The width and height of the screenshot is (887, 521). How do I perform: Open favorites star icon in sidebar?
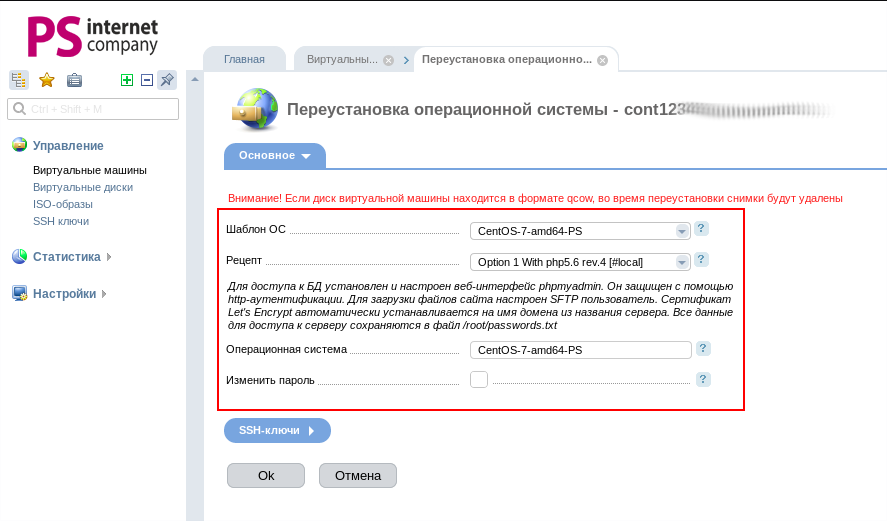point(46,80)
